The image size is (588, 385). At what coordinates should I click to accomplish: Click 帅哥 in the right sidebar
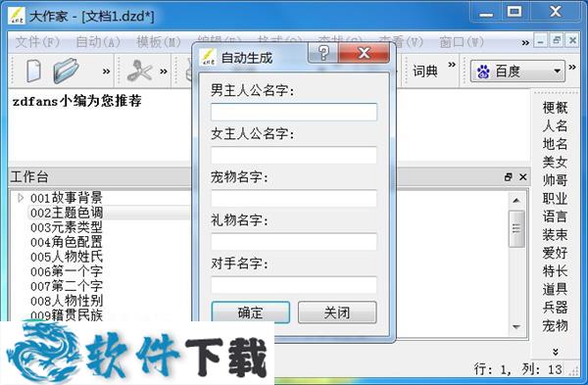coord(555,180)
